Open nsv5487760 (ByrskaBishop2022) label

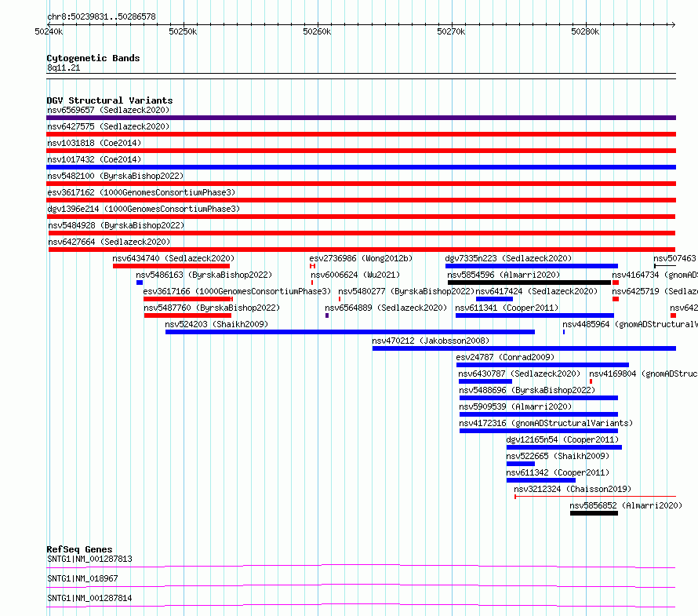pyautogui.click(x=212, y=308)
